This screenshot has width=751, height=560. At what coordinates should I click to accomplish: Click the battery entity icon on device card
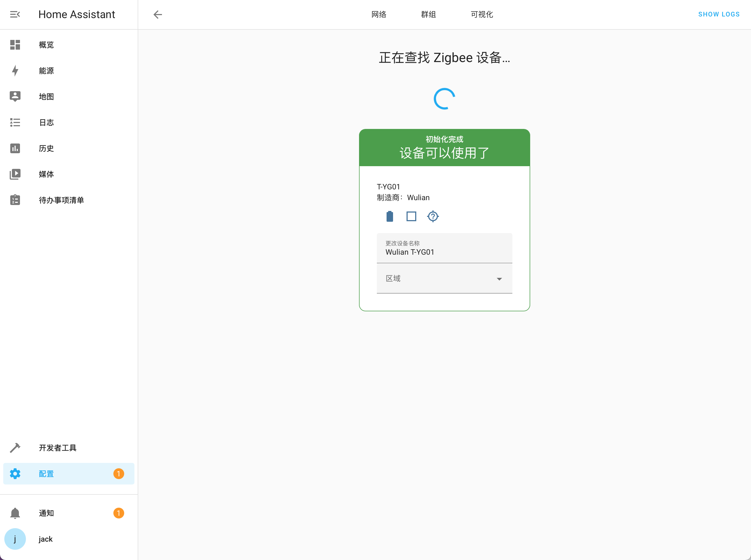[x=390, y=216]
